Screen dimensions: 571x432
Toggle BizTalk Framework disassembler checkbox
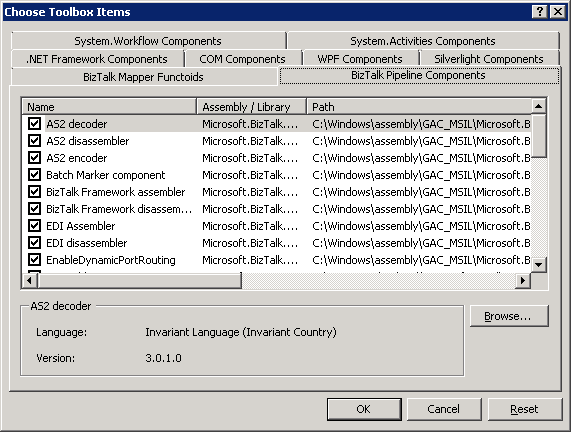click(35, 209)
